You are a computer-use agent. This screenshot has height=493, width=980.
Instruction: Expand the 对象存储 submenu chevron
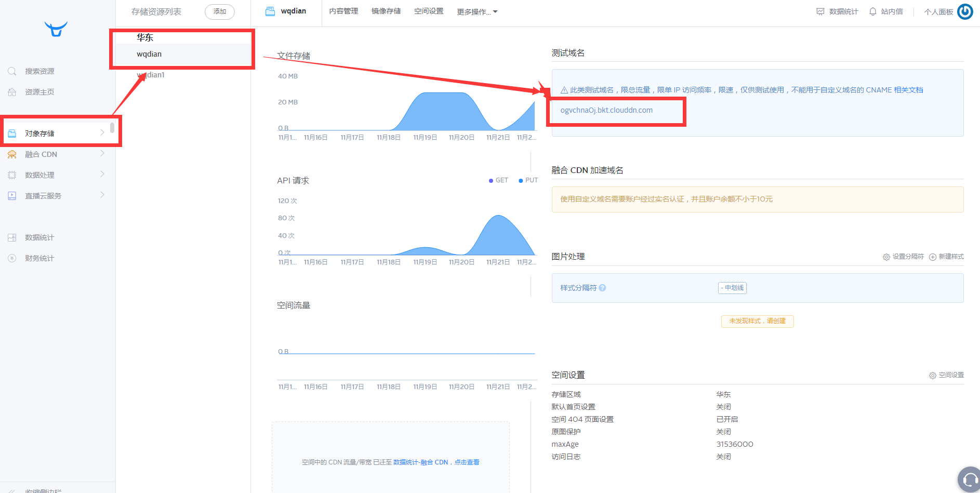pyautogui.click(x=102, y=132)
